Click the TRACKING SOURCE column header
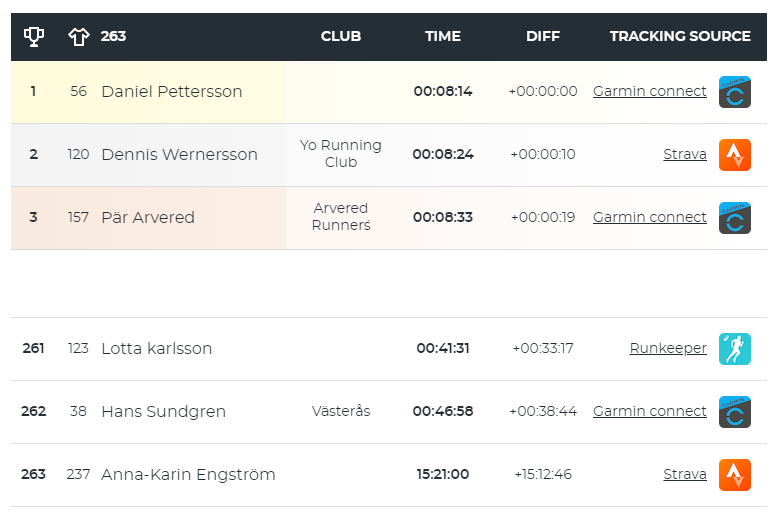 click(680, 36)
